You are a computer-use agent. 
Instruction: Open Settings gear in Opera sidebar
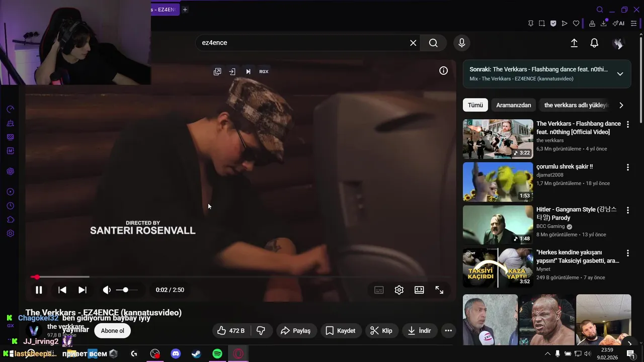pos(10,233)
